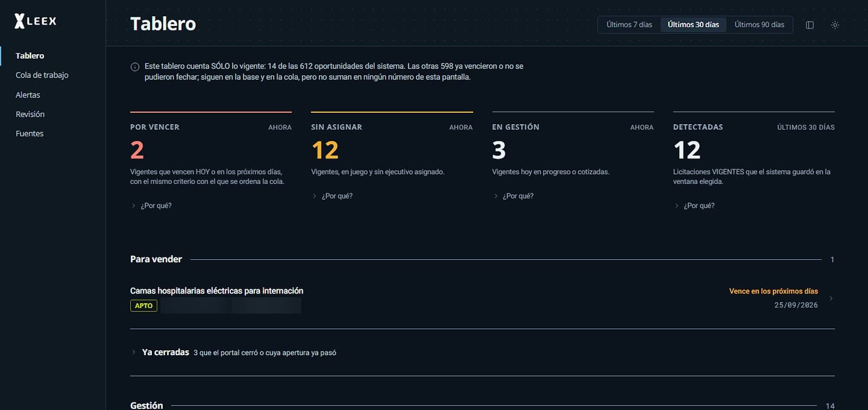Screen dimensions: 868x410
Task: Open Cola de trabajo in the sidebar
Action: [42, 75]
